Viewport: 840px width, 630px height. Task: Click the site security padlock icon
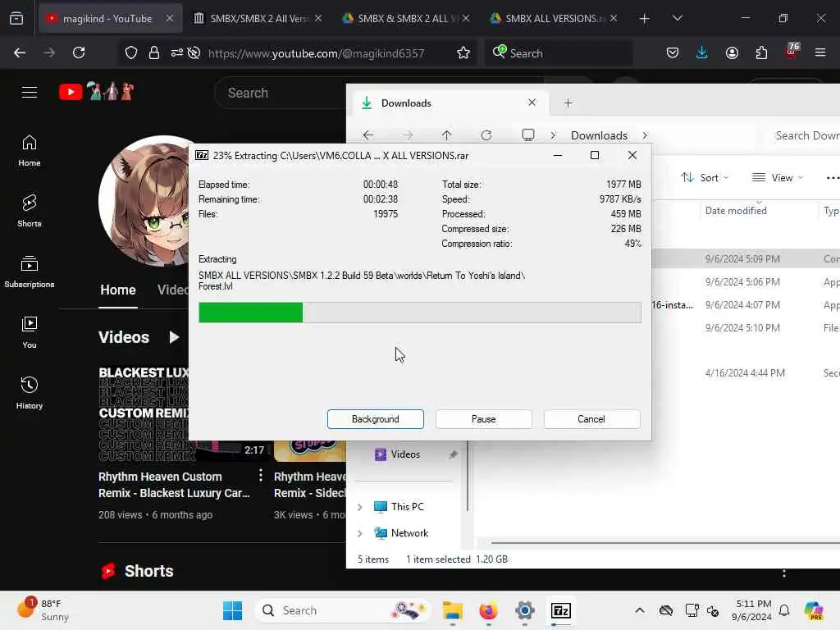[154, 52]
